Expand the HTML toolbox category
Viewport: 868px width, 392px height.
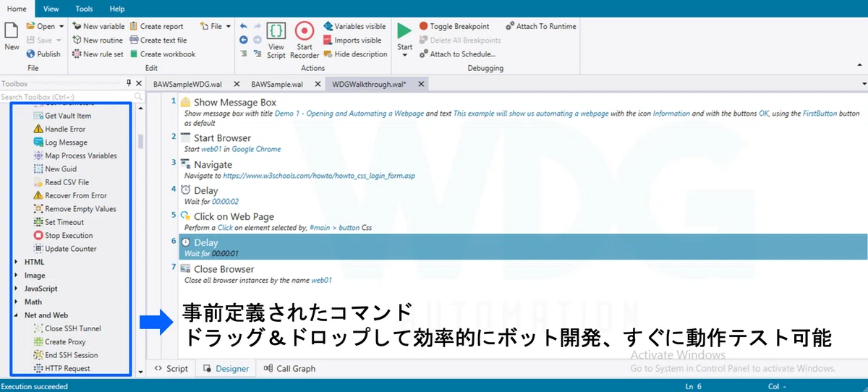click(17, 262)
